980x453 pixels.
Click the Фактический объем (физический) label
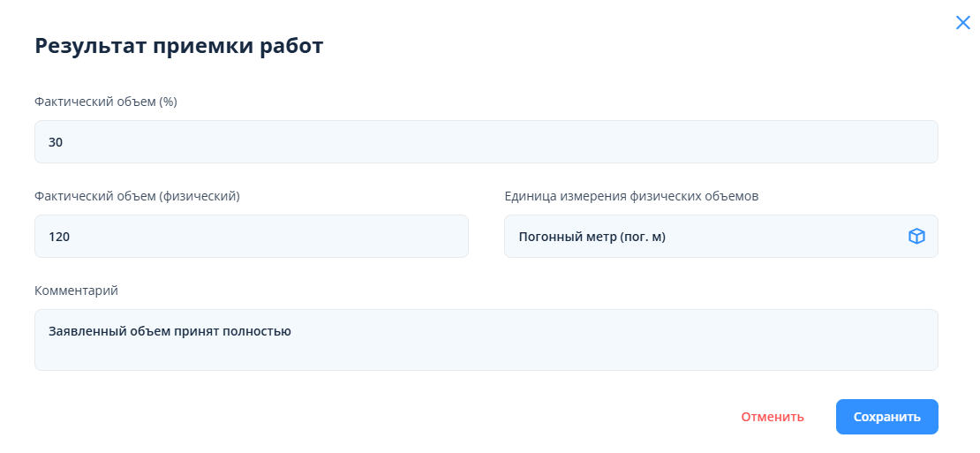pos(137,196)
